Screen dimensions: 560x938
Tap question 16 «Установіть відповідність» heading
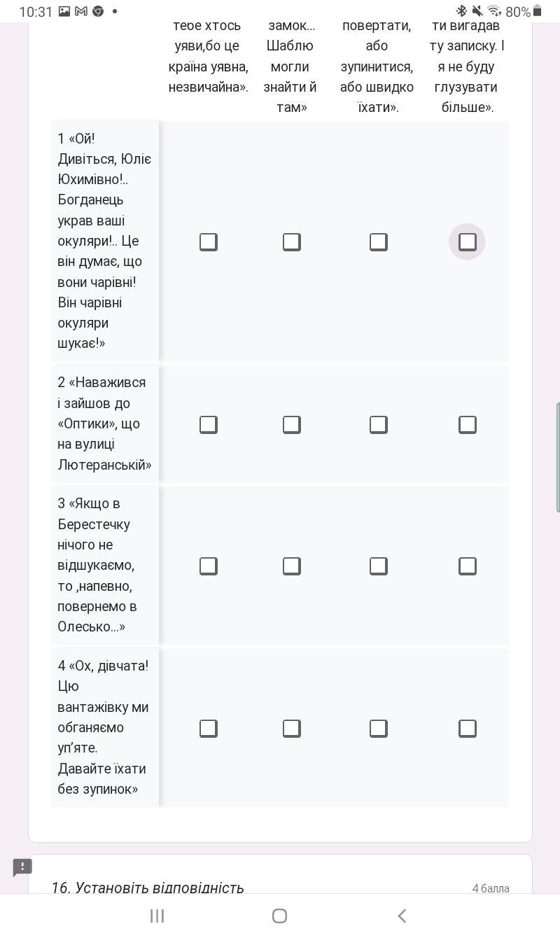[148, 888]
